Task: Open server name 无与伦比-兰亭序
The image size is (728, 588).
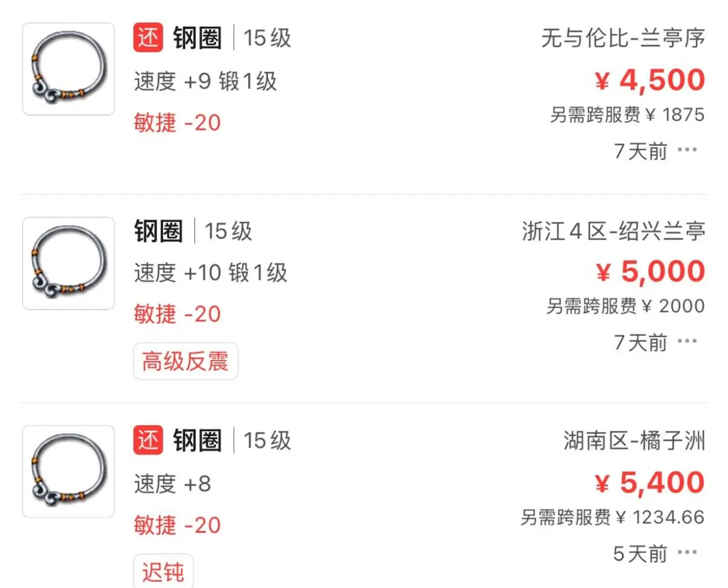Action: click(x=624, y=38)
